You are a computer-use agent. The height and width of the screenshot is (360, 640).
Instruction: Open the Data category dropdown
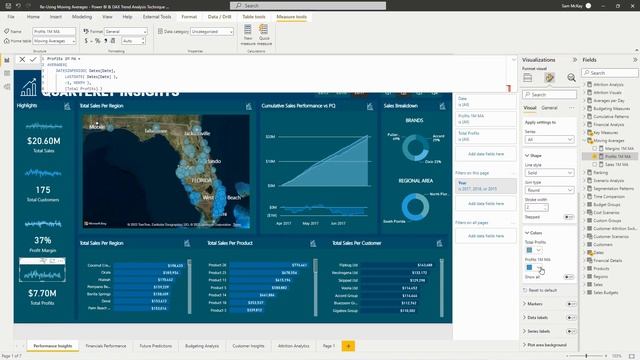[x=212, y=31]
